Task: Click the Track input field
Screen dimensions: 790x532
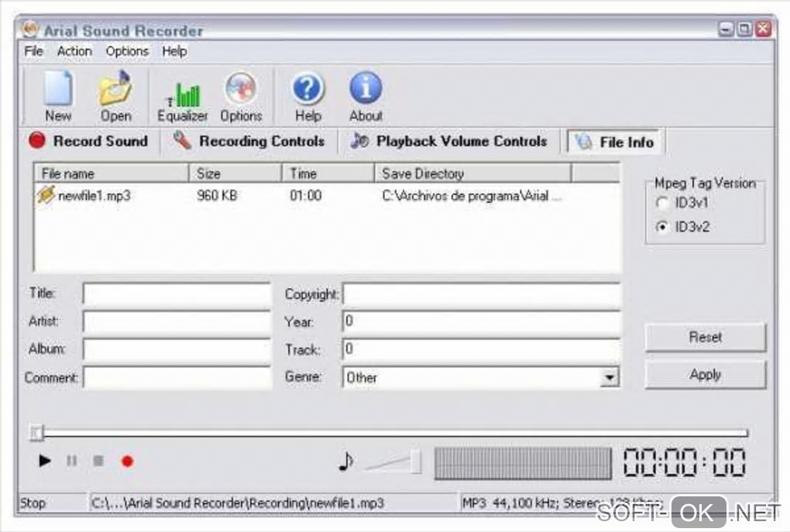Action: point(481,349)
